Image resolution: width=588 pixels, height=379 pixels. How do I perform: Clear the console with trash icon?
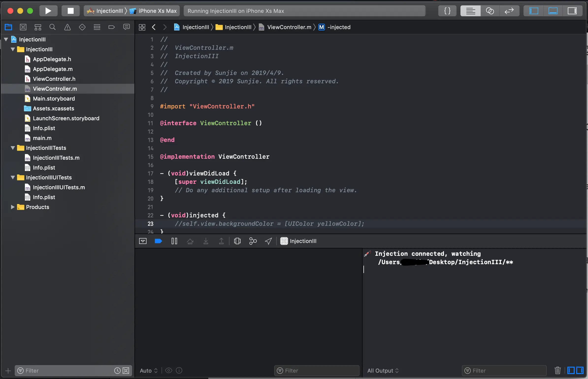coord(557,370)
